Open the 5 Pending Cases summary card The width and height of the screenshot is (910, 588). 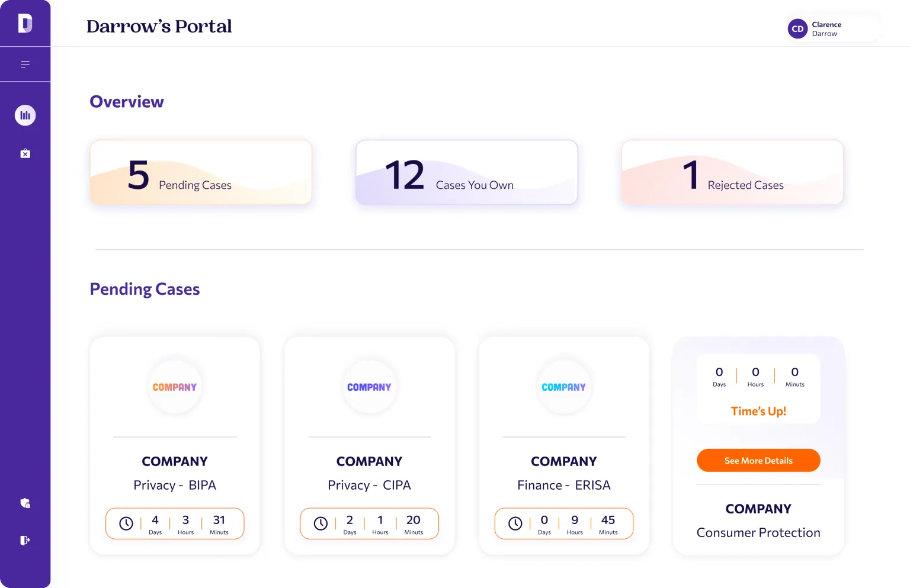pos(201,172)
